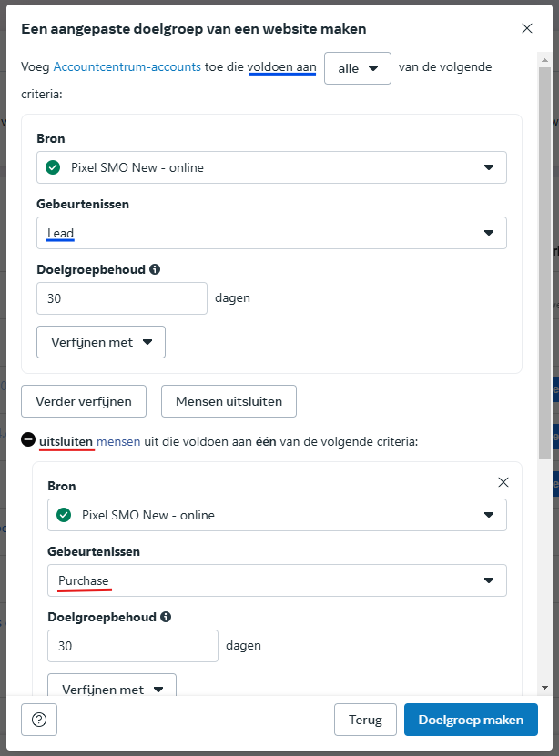Click the 'Terug' button
The image size is (559, 756).
pos(365,720)
